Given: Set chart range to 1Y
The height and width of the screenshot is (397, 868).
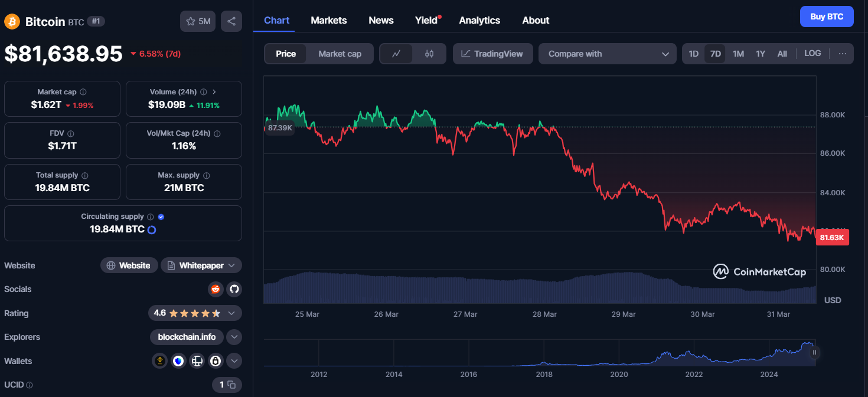Looking at the screenshot, I should coord(761,54).
